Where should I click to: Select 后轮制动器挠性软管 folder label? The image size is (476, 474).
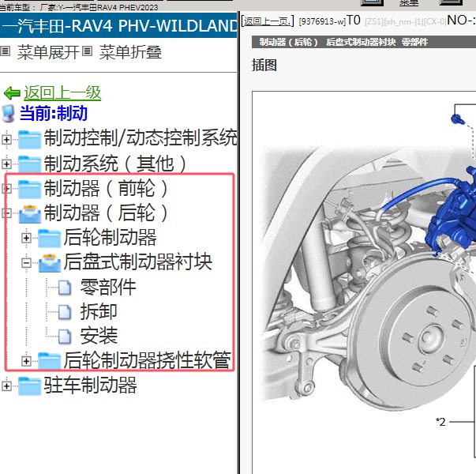[x=148, y=360]
